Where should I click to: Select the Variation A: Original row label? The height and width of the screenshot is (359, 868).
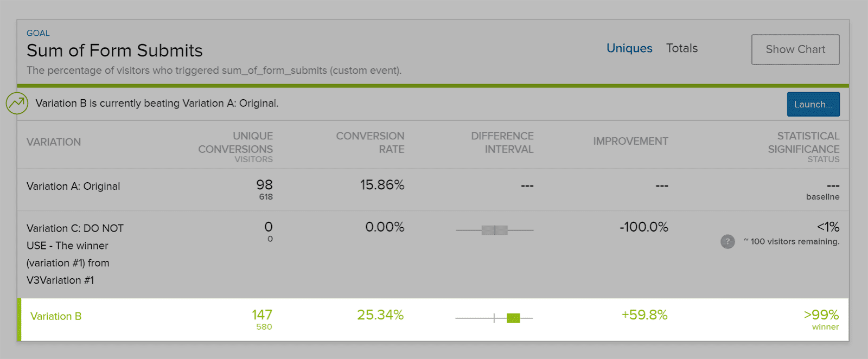click(x=73, y=186)
